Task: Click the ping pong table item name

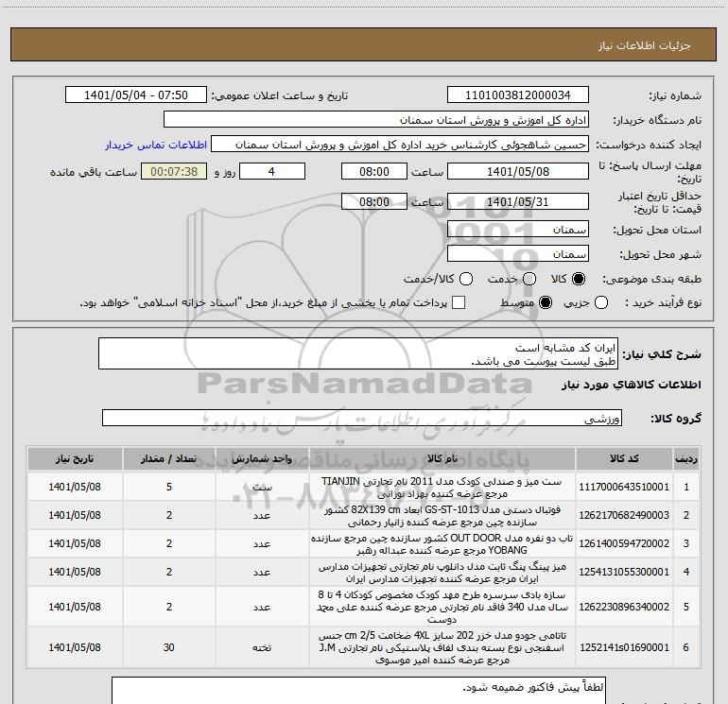Action: [x=442, y=573]
